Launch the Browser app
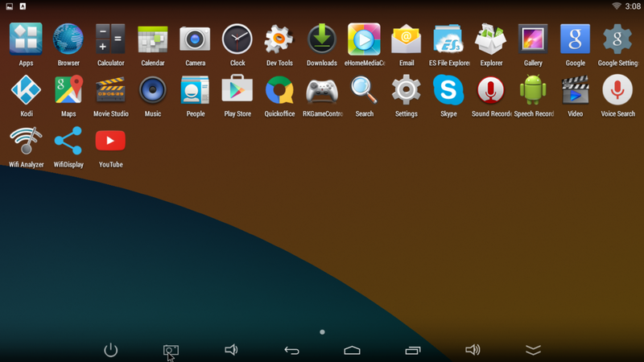 click(68, 39)
